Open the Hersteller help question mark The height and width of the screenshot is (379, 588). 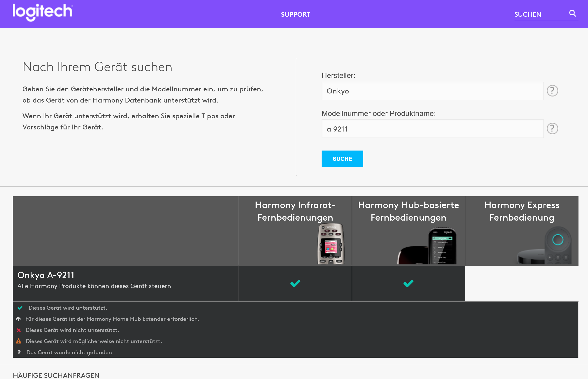click(x=552, y=91)
